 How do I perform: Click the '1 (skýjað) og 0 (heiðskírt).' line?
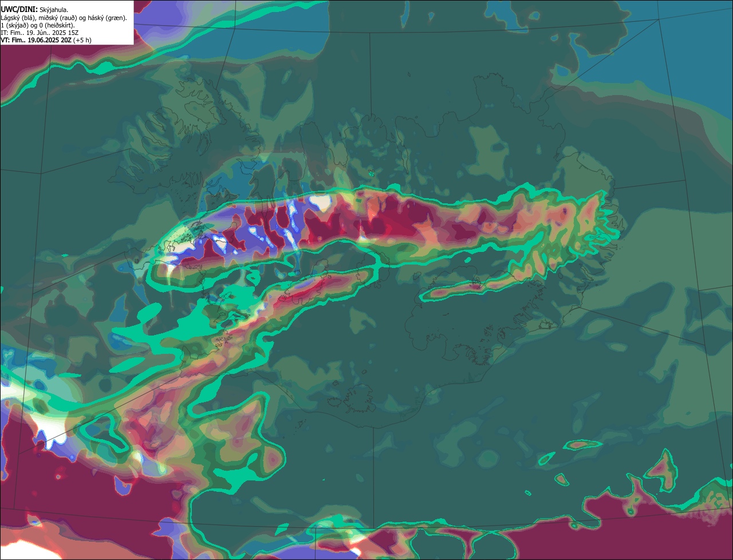click(38, 25)
